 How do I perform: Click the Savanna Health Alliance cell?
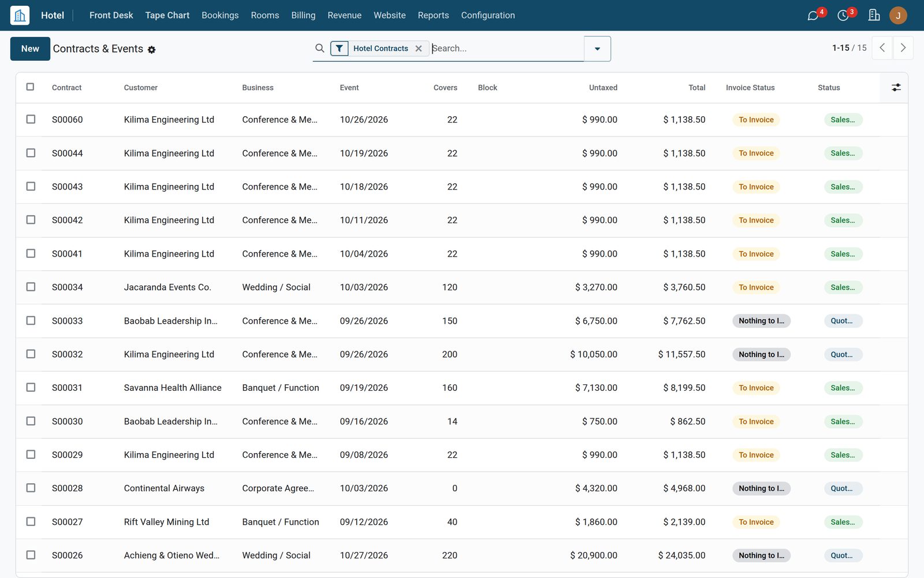(173, 388)
